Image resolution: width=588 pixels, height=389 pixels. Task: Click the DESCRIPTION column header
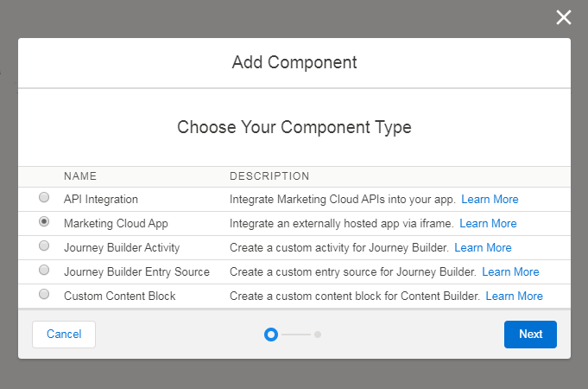pos(269,176)
